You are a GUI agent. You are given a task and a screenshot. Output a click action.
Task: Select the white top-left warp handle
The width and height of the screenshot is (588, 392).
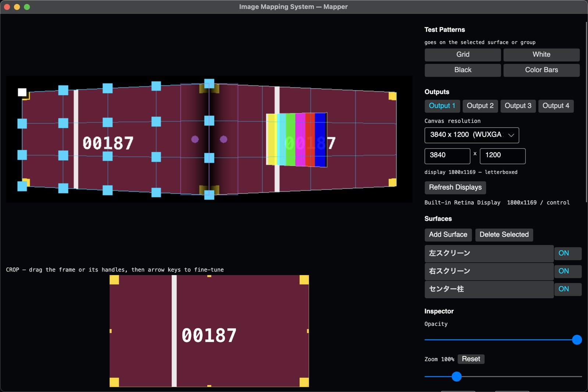click(x=22, y=92)
